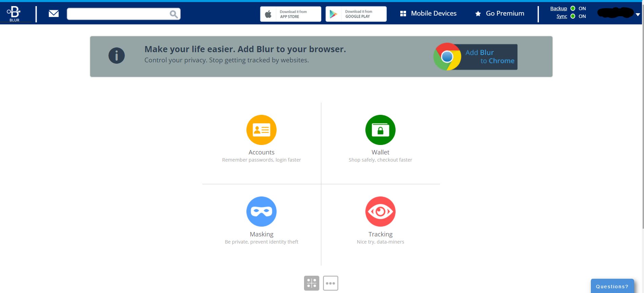Open the Accounts password manager icon
The width and height of the screenshot is (644, 293).
[261, 130]
